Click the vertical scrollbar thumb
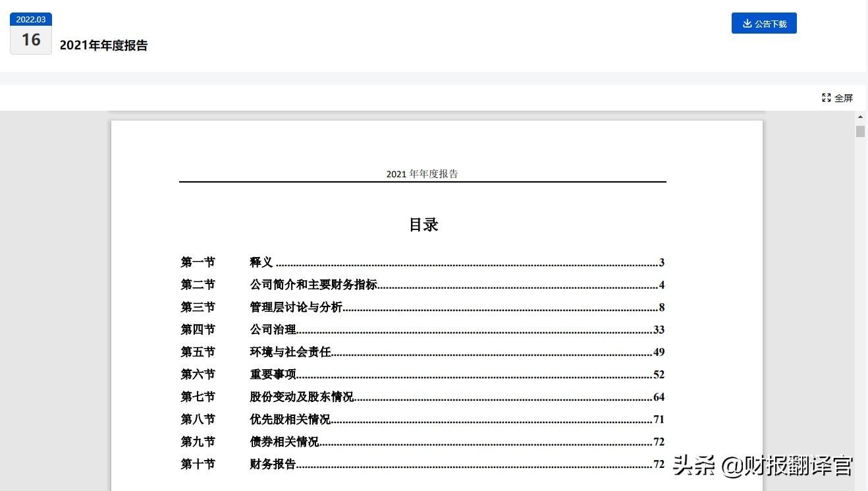The height and width of the screenshot is (491, 868). pyautogui.click(x=860, y=131)
